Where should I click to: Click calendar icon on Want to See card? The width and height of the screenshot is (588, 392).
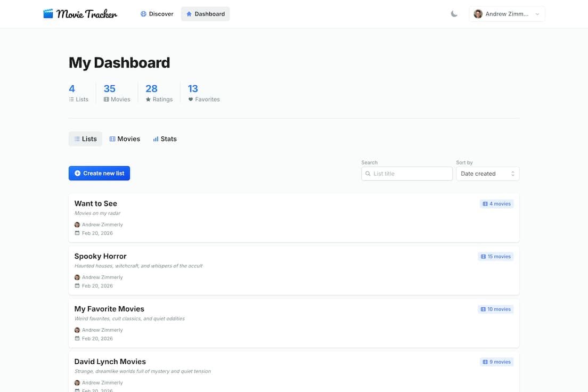(77, 233)
